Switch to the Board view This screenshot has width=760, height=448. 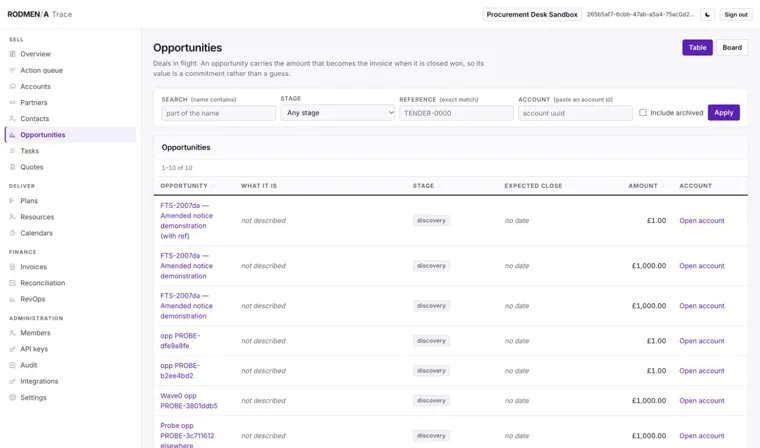[732, 48]
